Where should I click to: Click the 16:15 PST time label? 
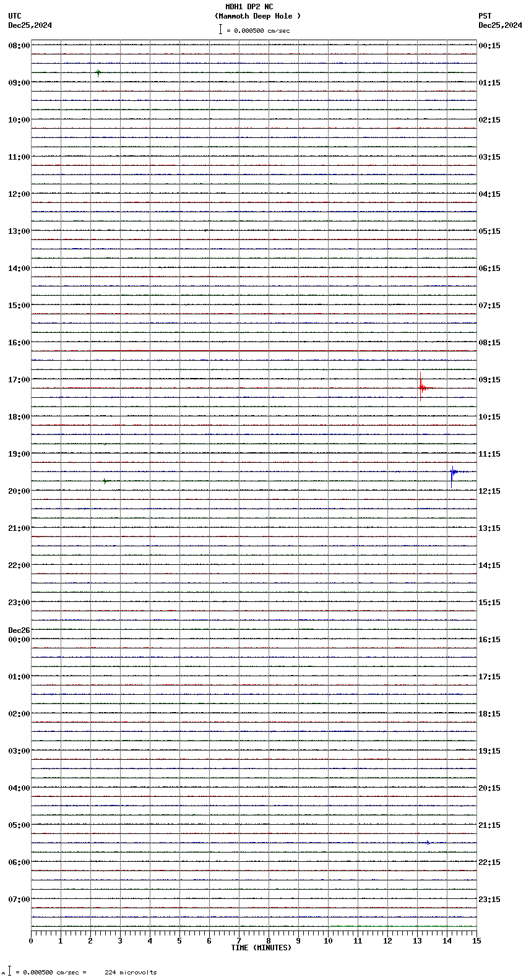[489, 640]
